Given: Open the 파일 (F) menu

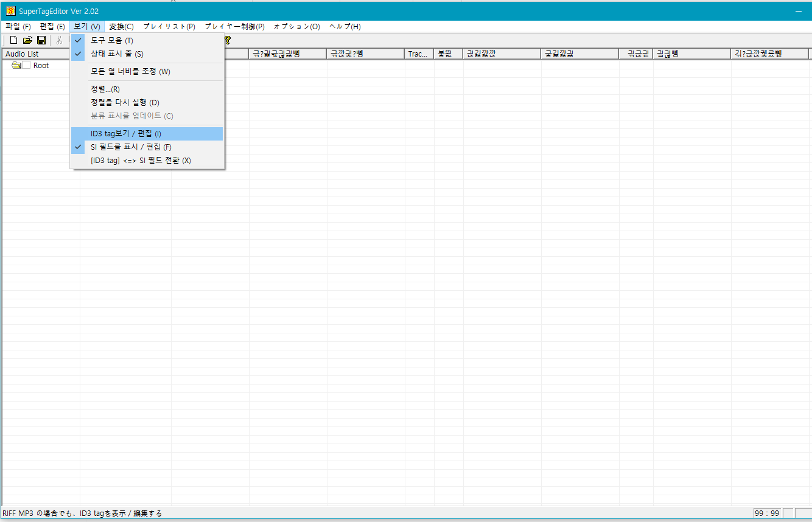Looking at the screenshot, I should (x=18, y=27).
